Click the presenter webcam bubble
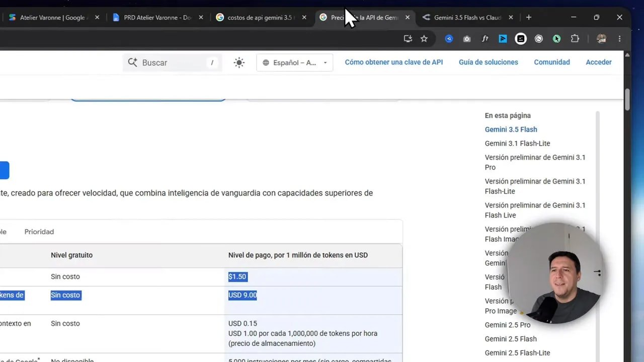Screen dimensions: 644x362 [x=555, y=274]
